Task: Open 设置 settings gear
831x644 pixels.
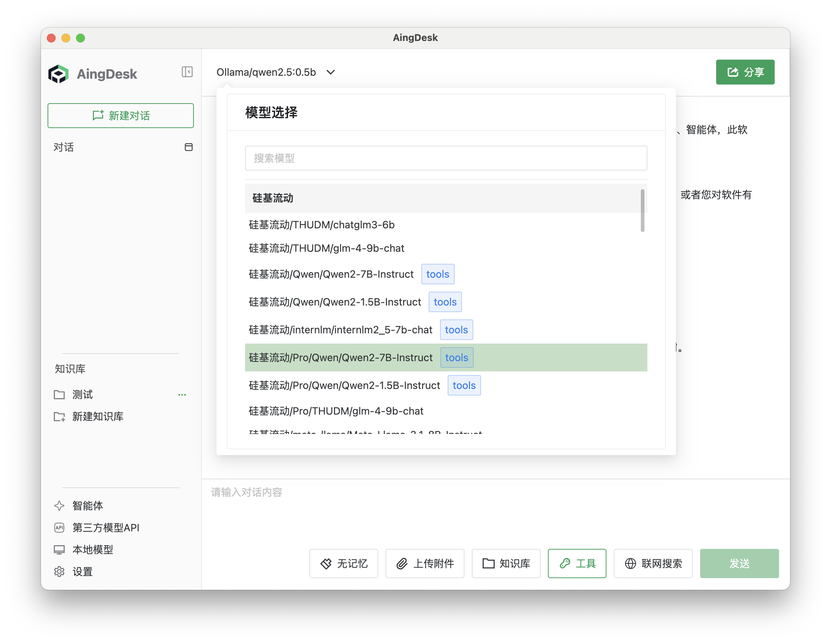Action: point(59,572)
